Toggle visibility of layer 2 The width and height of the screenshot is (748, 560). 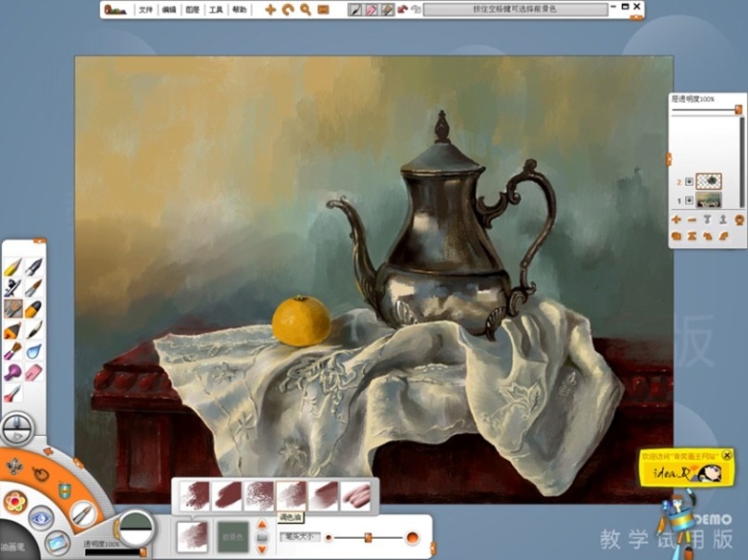(x=689, y=181)
